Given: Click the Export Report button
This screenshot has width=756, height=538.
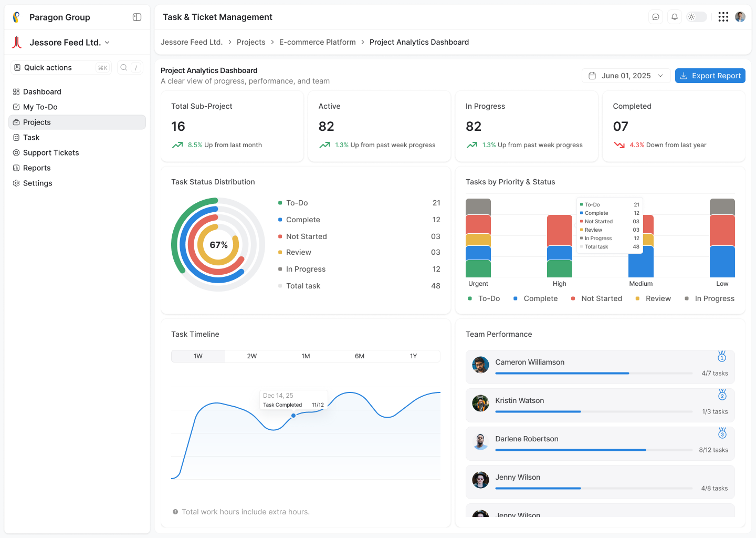Looking at the screenshot, I should click(710, 75).
